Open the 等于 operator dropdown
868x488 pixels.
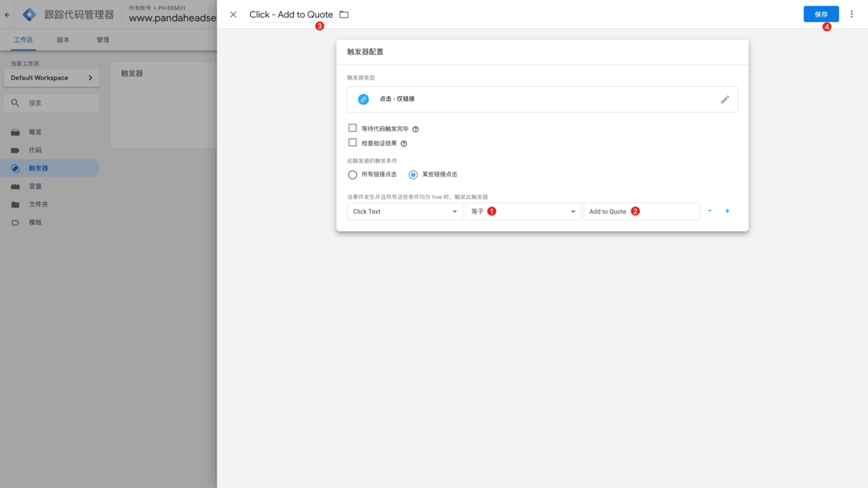pyautogui.click(x=523, y=212)
